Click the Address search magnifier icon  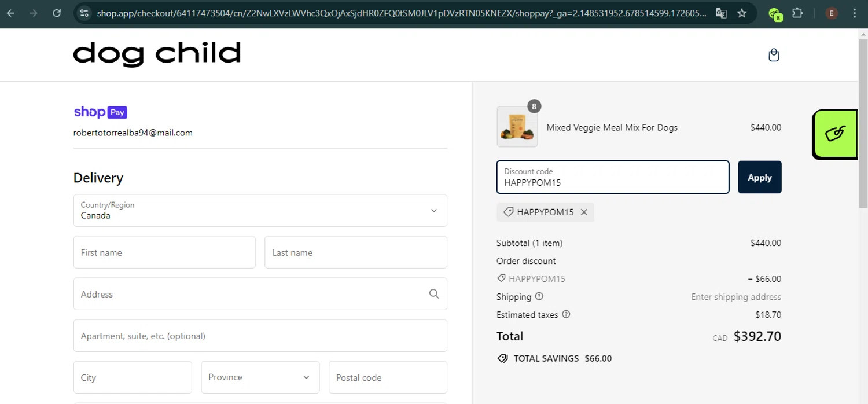(x=434, y=294)
